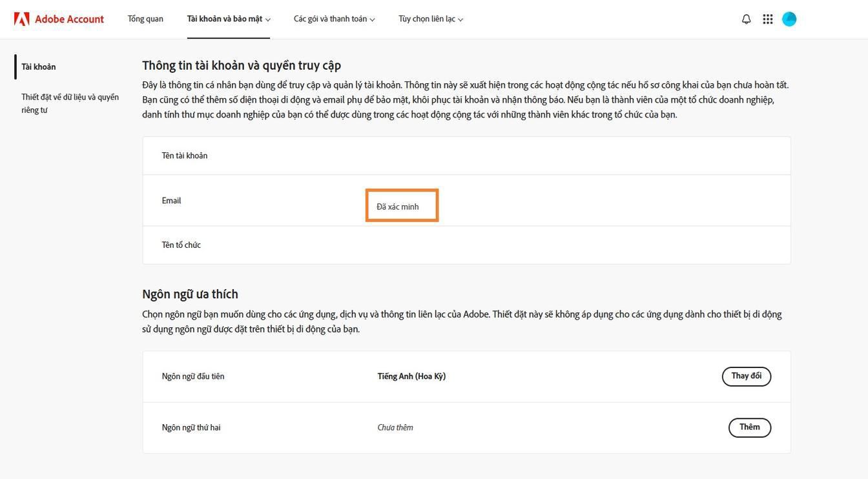The image size is (868, 479).
Task: Click the red Adobe 'A' mark
Action: (x=23, y=18)
